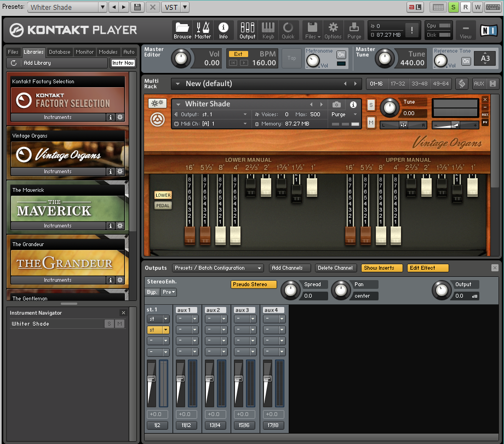Open Options gear in toolbar

333,30
